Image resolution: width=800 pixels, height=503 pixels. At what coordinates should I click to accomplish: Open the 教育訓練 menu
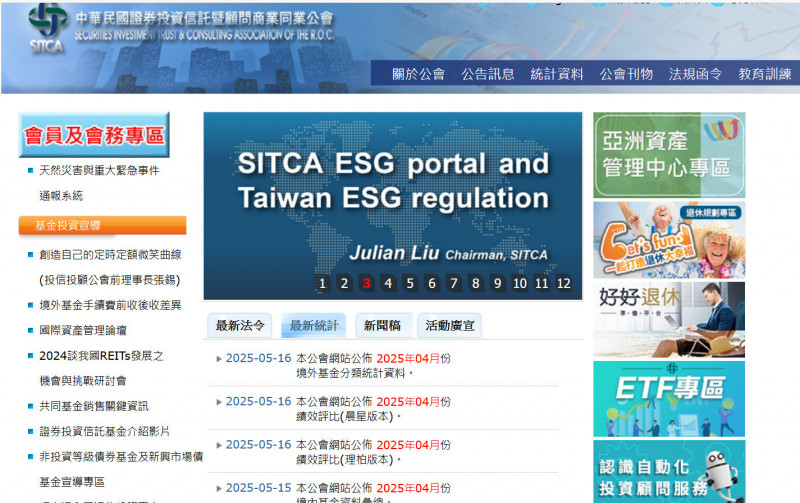[765, 74]
